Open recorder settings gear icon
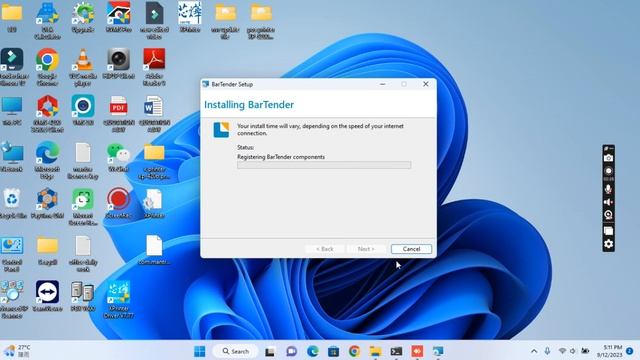640x360 pixels. pyautogui.click(x=608, y=244)
